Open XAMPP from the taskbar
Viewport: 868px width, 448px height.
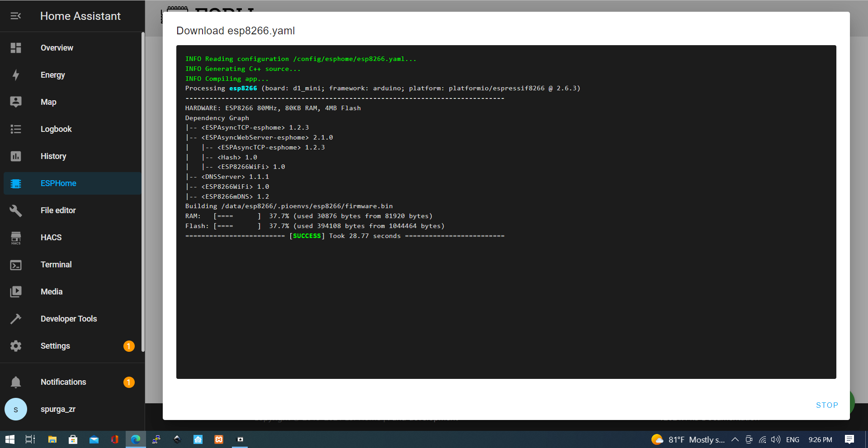(219, 439)
